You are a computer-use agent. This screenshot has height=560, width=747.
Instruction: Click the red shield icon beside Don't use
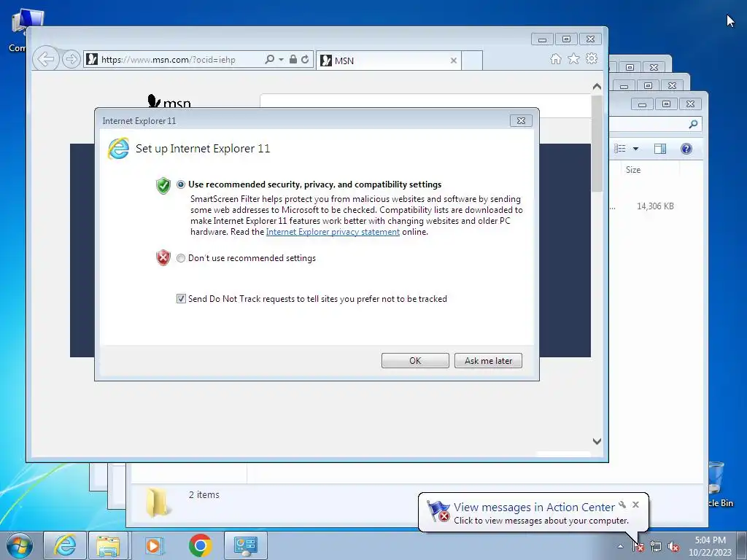163,257
